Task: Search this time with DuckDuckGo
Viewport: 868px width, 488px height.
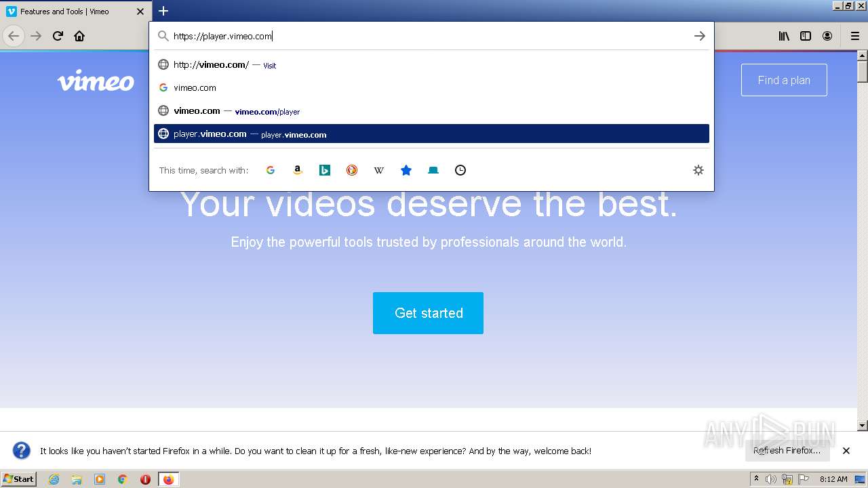Action: click(x=352, y=170)
